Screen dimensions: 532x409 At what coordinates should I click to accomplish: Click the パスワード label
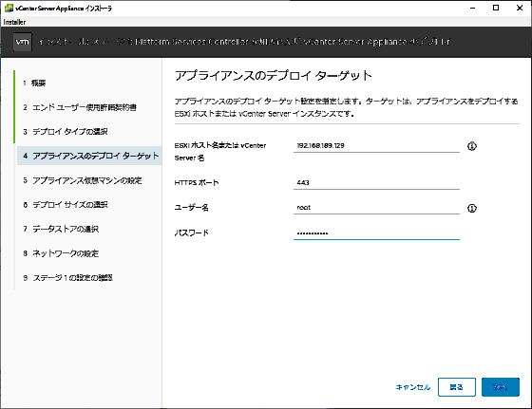click(x=191, y=232)
